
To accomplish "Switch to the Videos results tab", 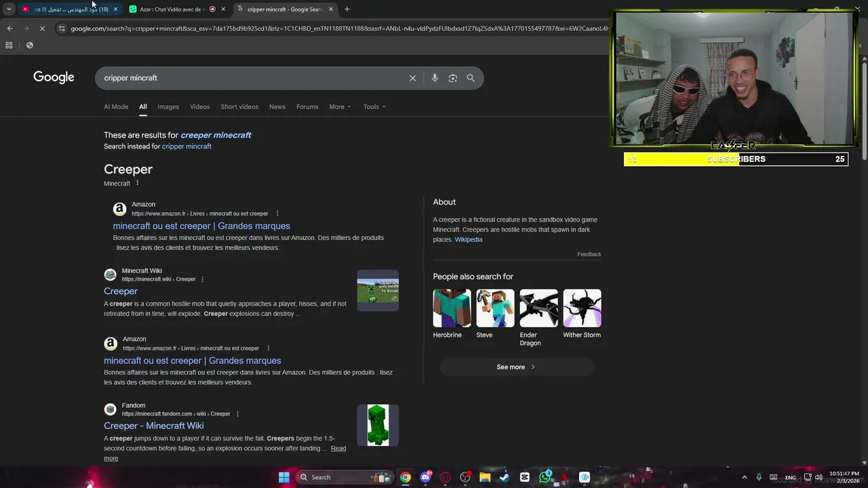I will [199, 106].
